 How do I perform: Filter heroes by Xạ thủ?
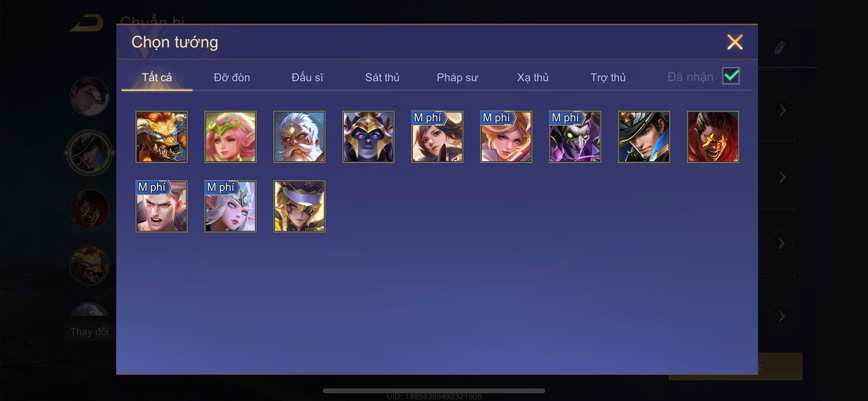(x=533, y=77)
